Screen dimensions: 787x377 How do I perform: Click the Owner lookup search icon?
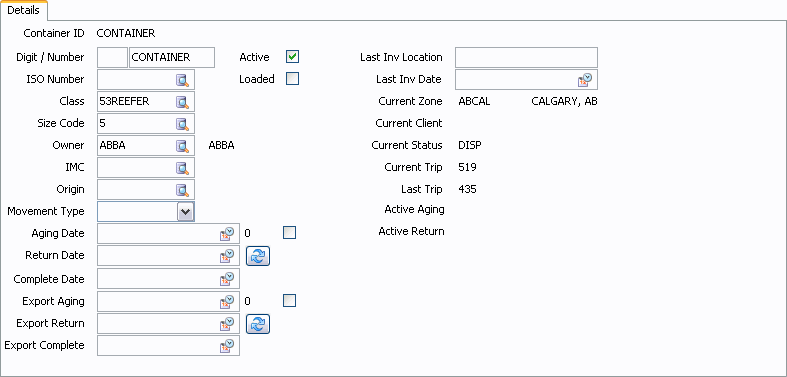tap(182, 146)
